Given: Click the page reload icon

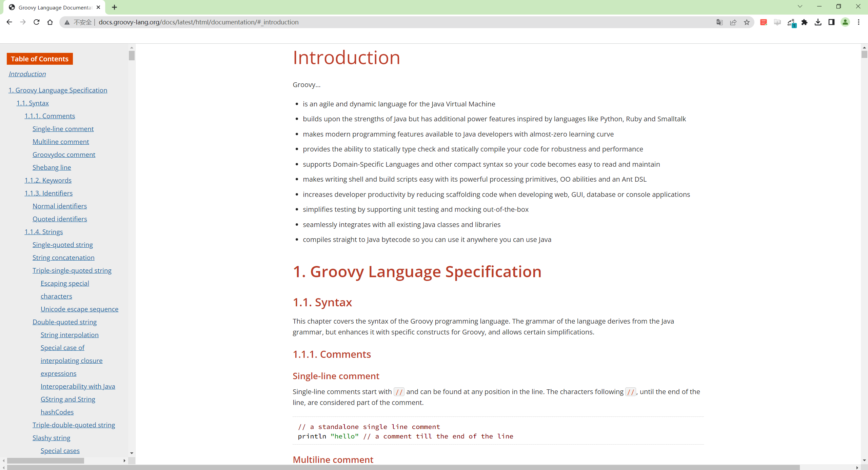Looking at the screenshot, I should pyautogui.click(x=36, y=22).
